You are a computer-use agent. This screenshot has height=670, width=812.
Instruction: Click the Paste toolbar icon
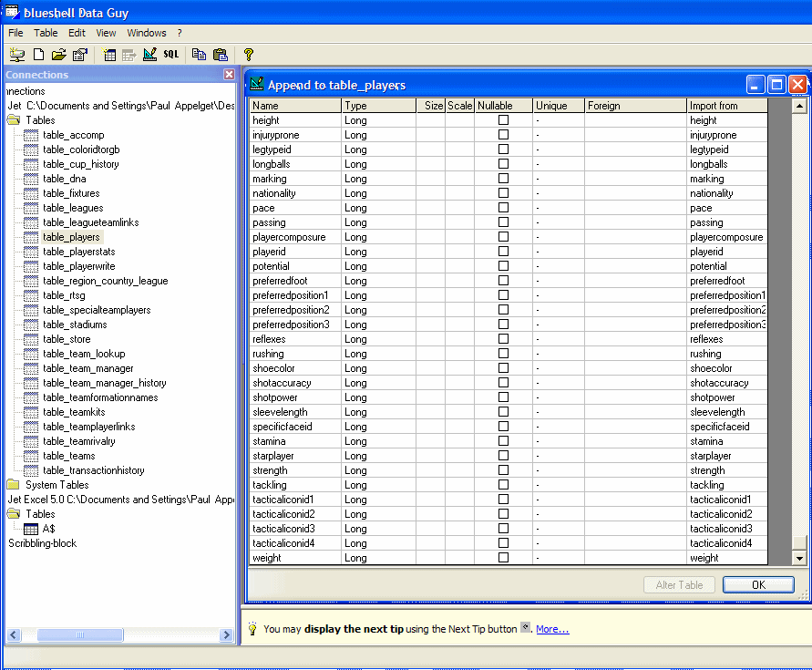tap(220, 55)
